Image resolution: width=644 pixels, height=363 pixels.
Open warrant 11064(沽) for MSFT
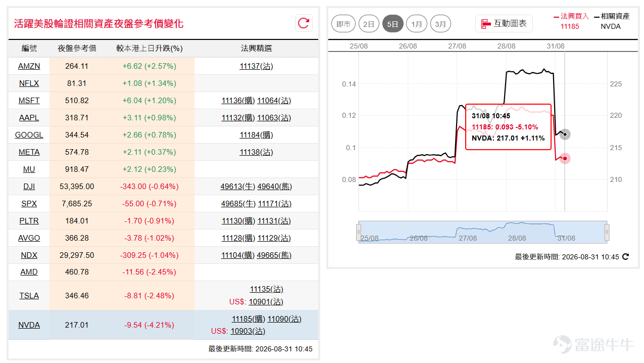274,101
